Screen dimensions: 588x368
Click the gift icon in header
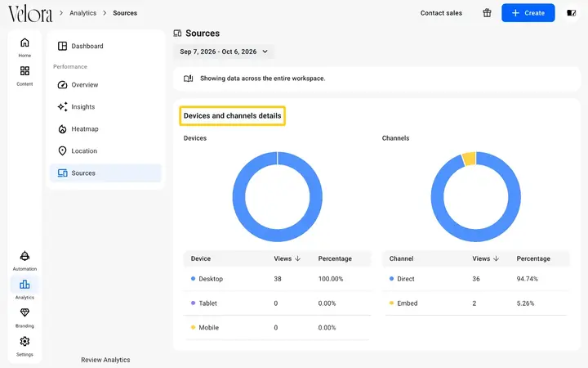pos(487,13)
